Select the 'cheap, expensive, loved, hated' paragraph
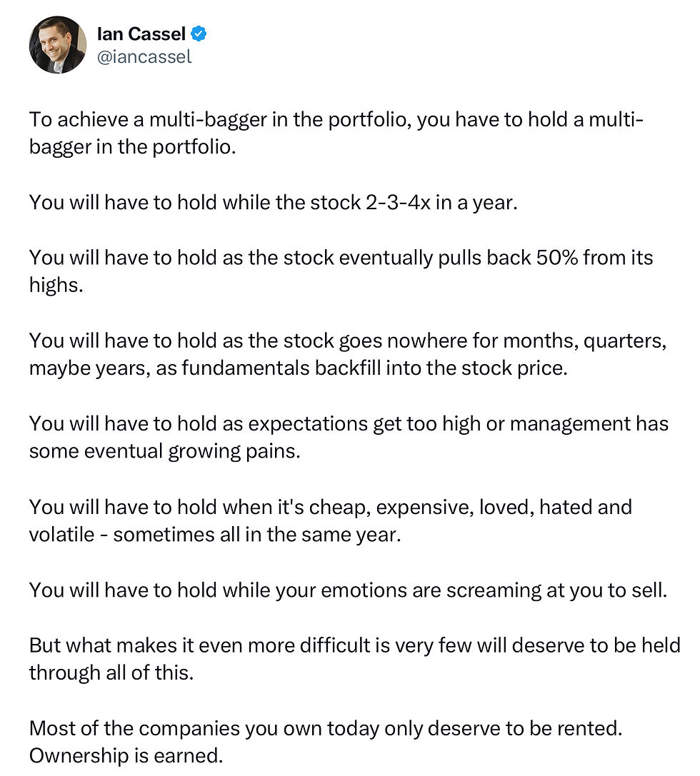 coord(331,520)
